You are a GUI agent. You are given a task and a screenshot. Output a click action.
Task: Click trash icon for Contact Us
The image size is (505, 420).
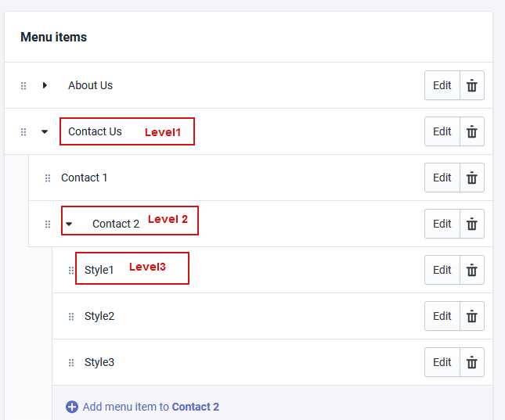pos(471,131)
